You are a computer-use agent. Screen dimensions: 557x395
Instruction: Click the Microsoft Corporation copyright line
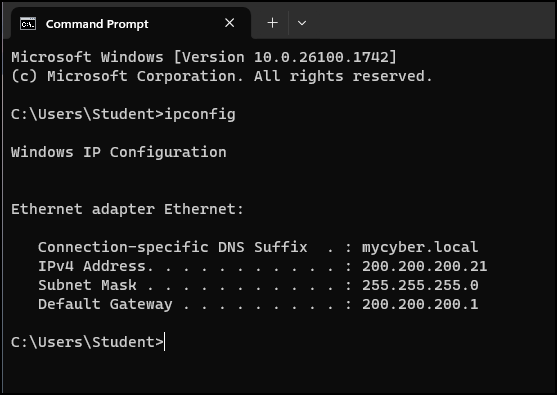pos(222,76)
